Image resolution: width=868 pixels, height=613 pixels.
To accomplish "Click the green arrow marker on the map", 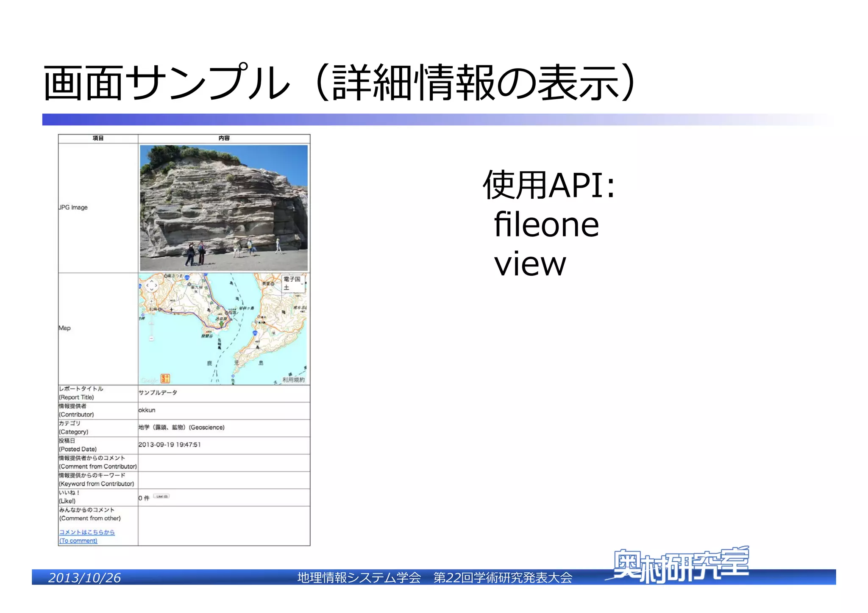I will point(220,325).
